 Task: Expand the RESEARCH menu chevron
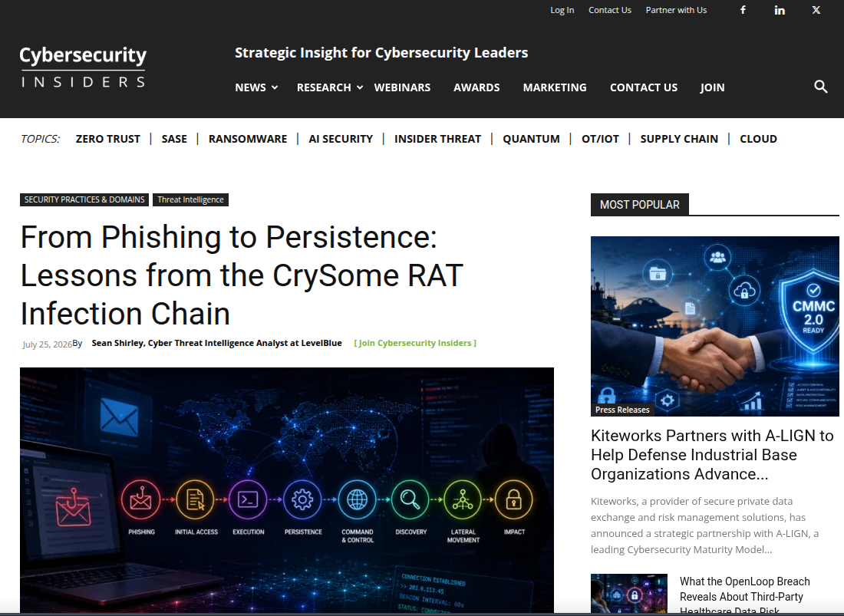tap(360, 87)
